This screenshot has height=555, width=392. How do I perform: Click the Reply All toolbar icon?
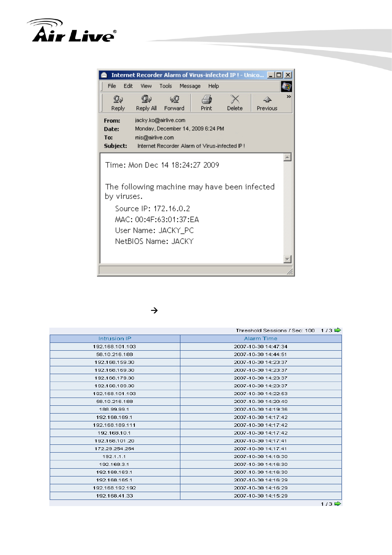[x=146, y=103]
